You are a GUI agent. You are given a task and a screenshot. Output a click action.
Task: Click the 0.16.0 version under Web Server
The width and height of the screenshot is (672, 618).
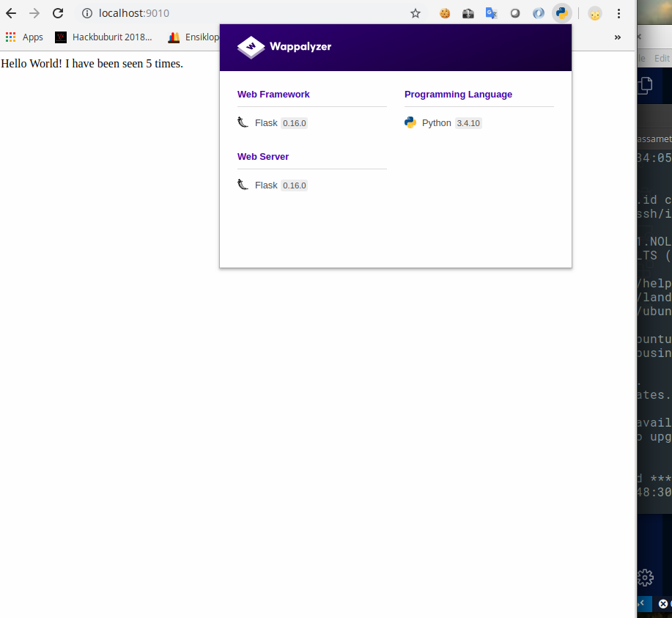coord(295,185)
